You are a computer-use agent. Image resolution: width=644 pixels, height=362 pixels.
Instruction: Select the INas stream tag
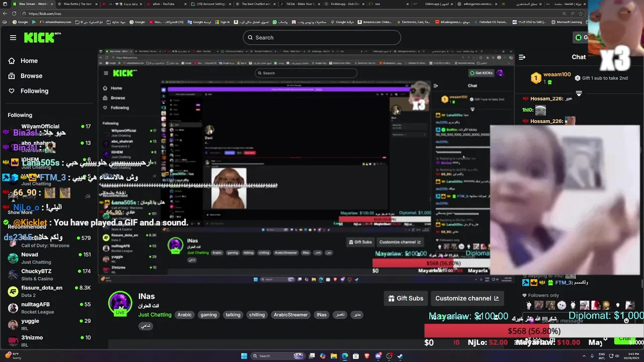pos(321,315)
